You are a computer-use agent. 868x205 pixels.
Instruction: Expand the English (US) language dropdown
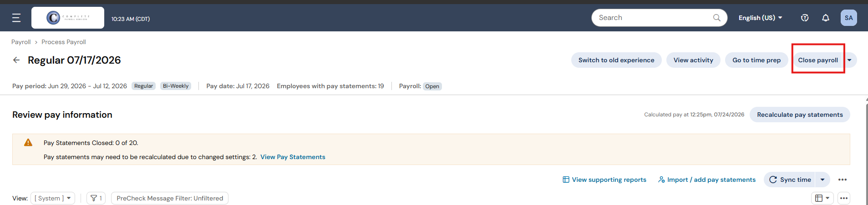(761, 18)
